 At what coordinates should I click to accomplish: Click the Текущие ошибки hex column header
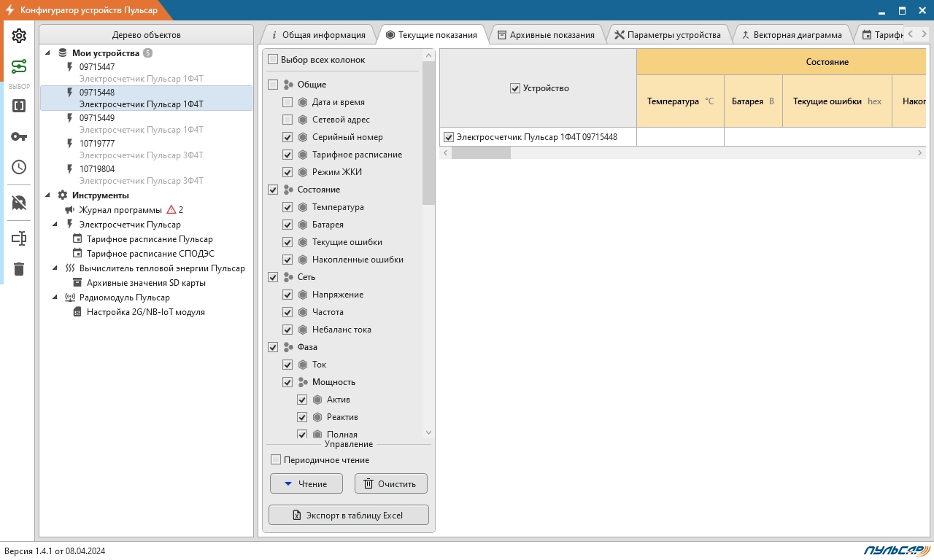click(837, 101)
